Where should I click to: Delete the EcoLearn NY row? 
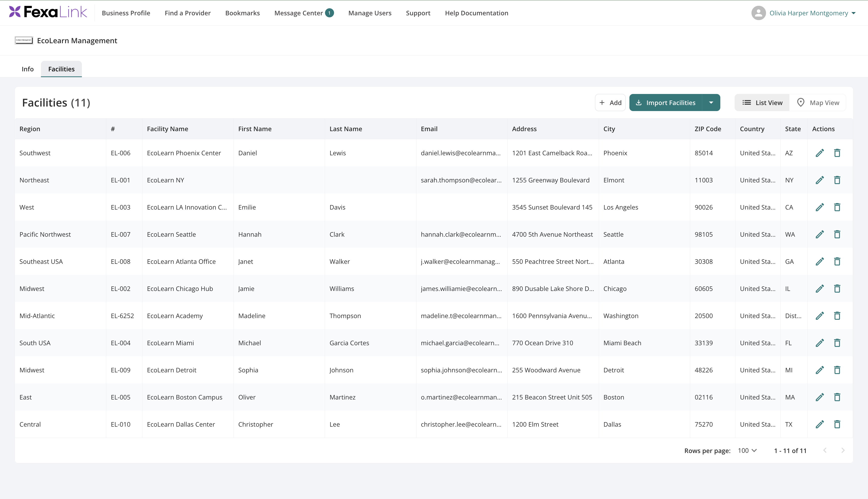[837, 180]
